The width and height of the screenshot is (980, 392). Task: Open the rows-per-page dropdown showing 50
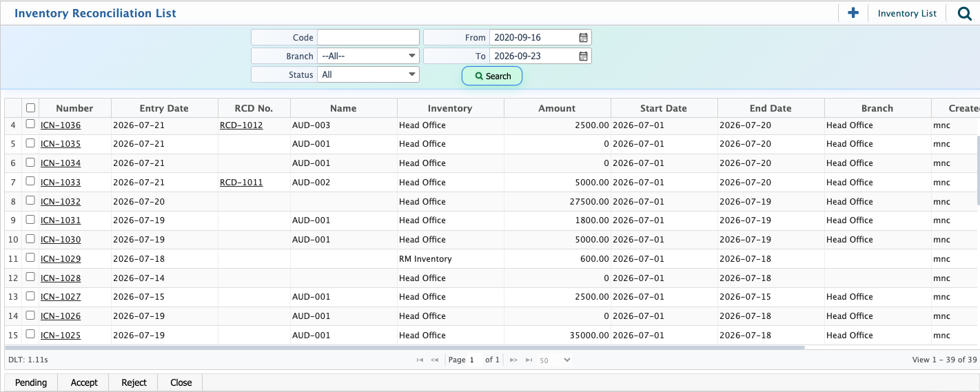(555, 360)
